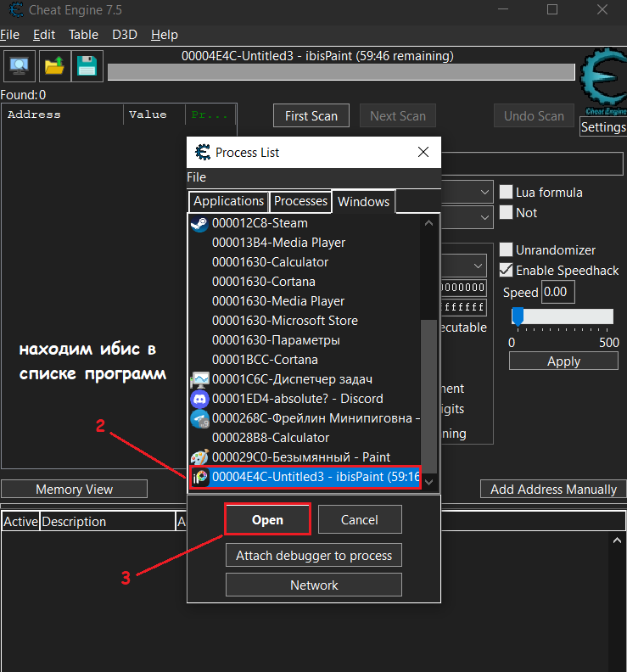
Task: Click the Network button
Action: pyautogui.click(x=314, y=585)
